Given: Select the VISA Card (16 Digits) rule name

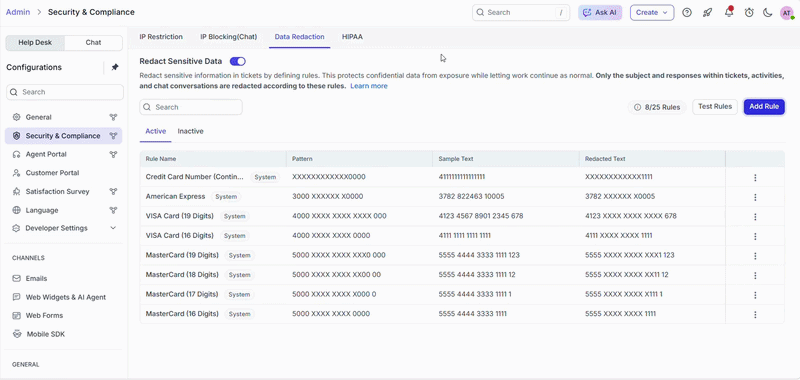Looking at the screenshot, I should click(x=180, y=236).
